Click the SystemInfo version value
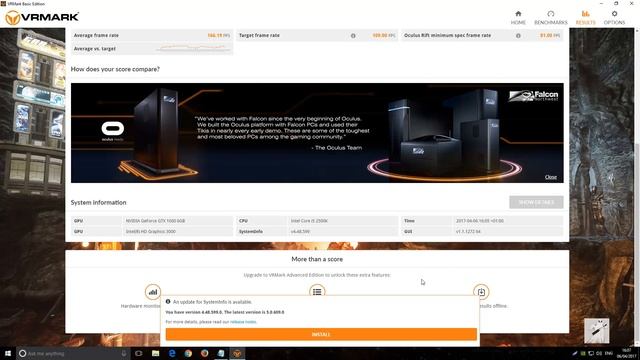 [x=300, y=231]
